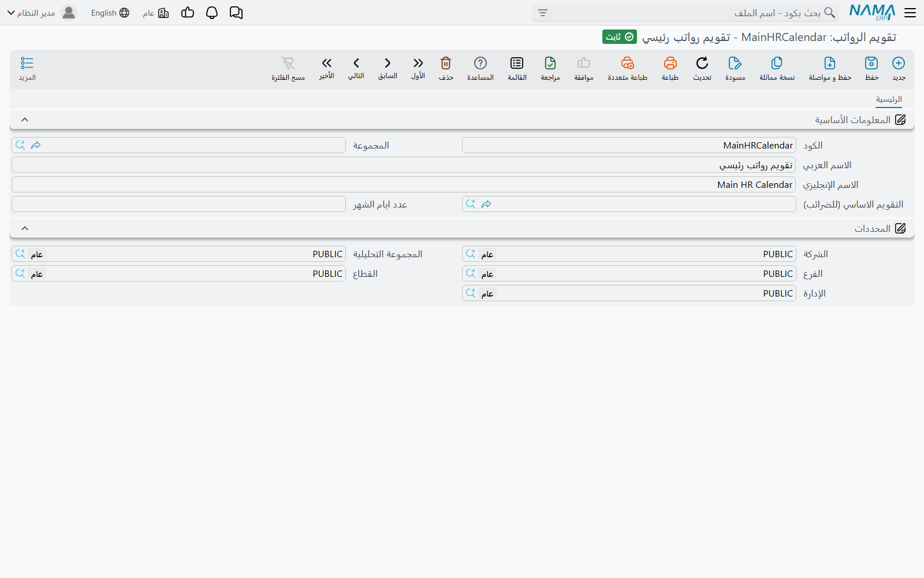Open lookup search for Sector (القطاع) field

[20, 273]
